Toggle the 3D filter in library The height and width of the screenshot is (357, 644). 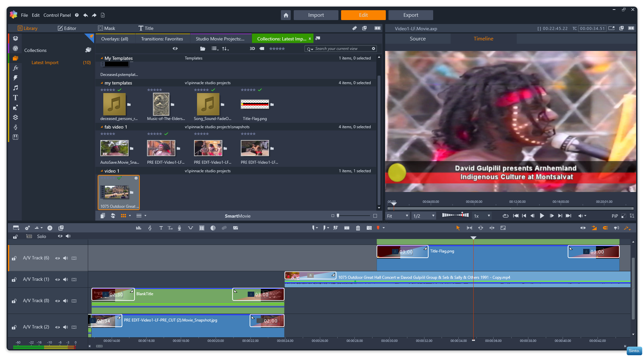coord(252,49)
